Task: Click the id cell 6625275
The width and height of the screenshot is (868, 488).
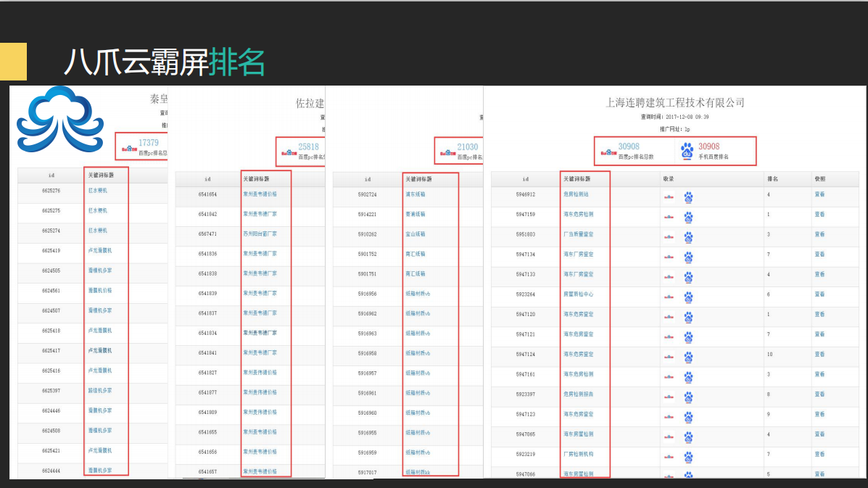Action: click(51, 210)
